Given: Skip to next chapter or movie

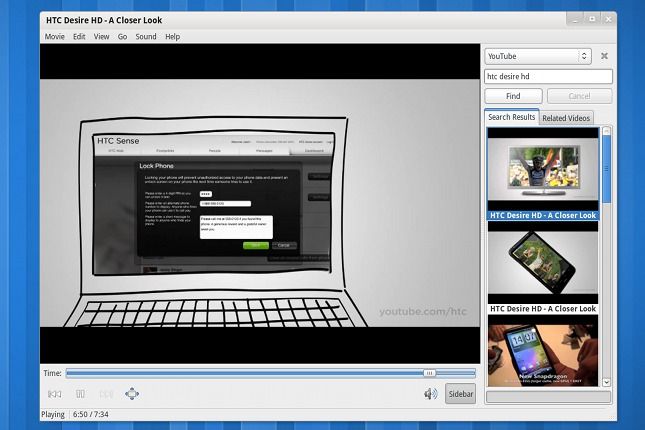Looking at the screenshot, I should point(106,394).
